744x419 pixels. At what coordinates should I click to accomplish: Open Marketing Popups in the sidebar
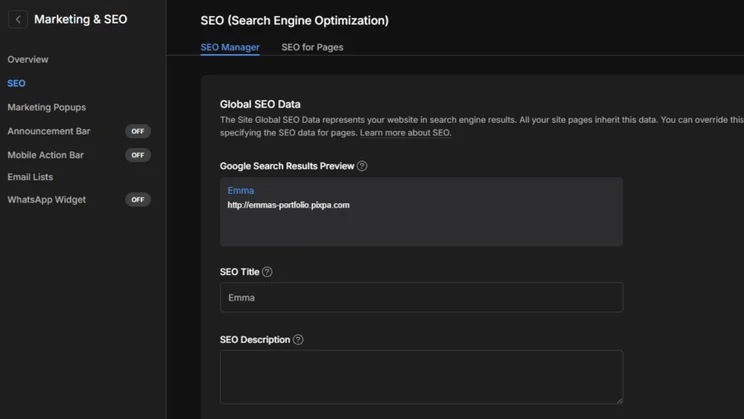(x=46, y=107)
